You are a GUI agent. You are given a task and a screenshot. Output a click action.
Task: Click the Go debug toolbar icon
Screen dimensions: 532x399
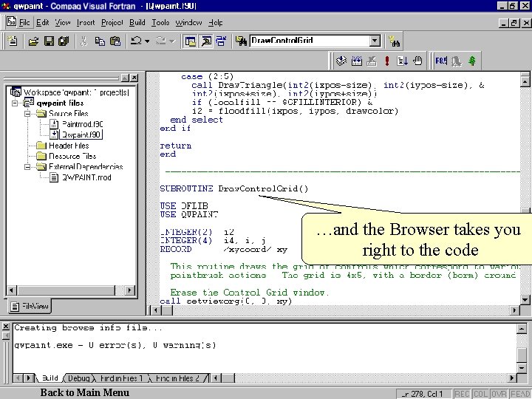tap(402, 61)
